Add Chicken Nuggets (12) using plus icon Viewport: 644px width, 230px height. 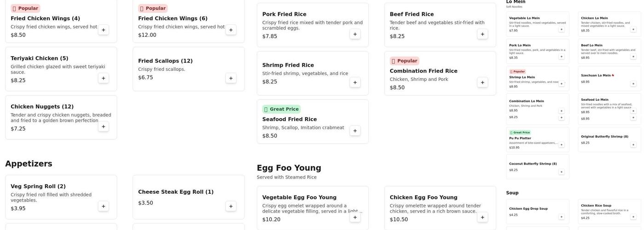pos(103,126)
